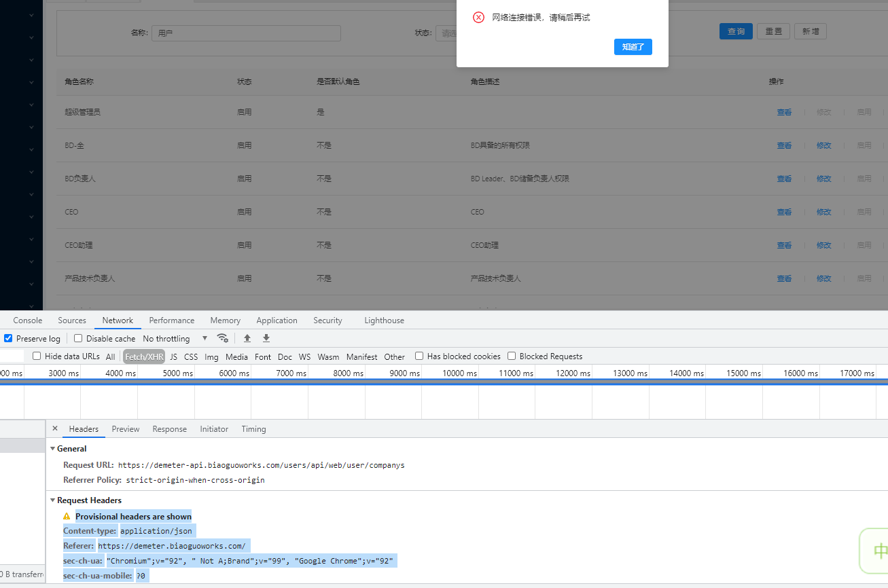
Task: Click the 是否默认角色 column header
Action: [338, 81]
